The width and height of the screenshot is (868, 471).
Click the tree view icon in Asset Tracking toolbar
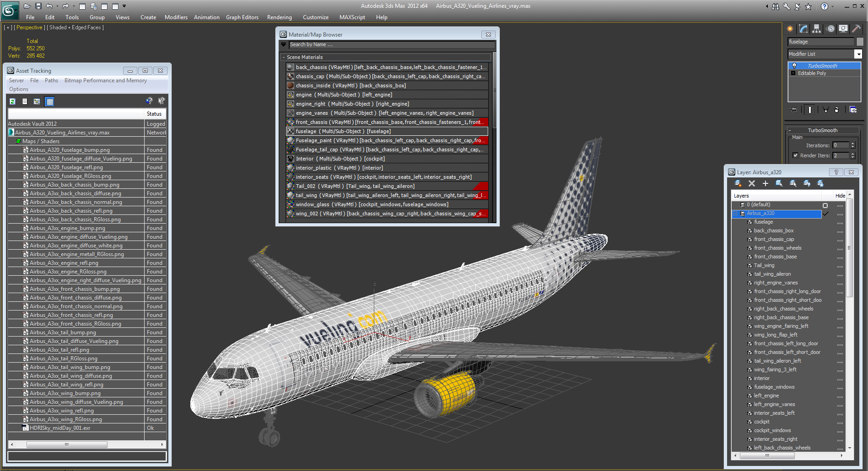coord(37,102)
